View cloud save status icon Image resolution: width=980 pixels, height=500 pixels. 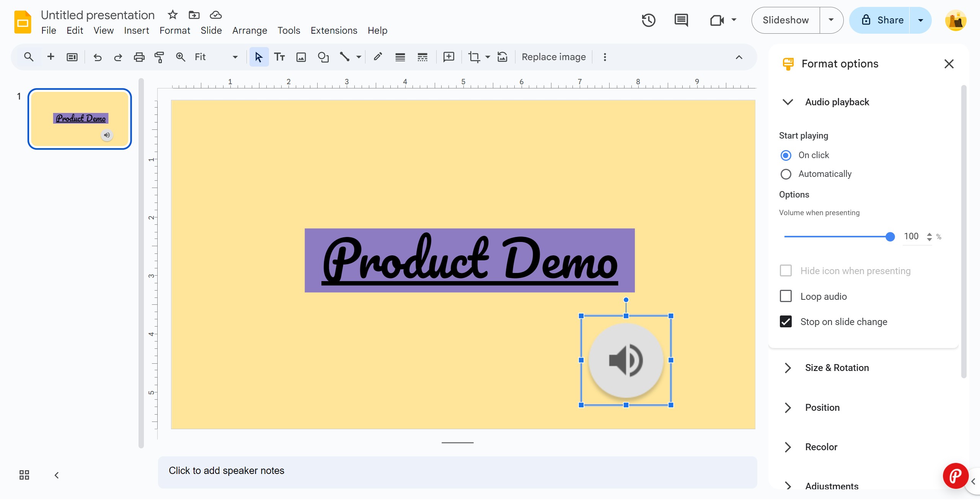pos(216,15)
